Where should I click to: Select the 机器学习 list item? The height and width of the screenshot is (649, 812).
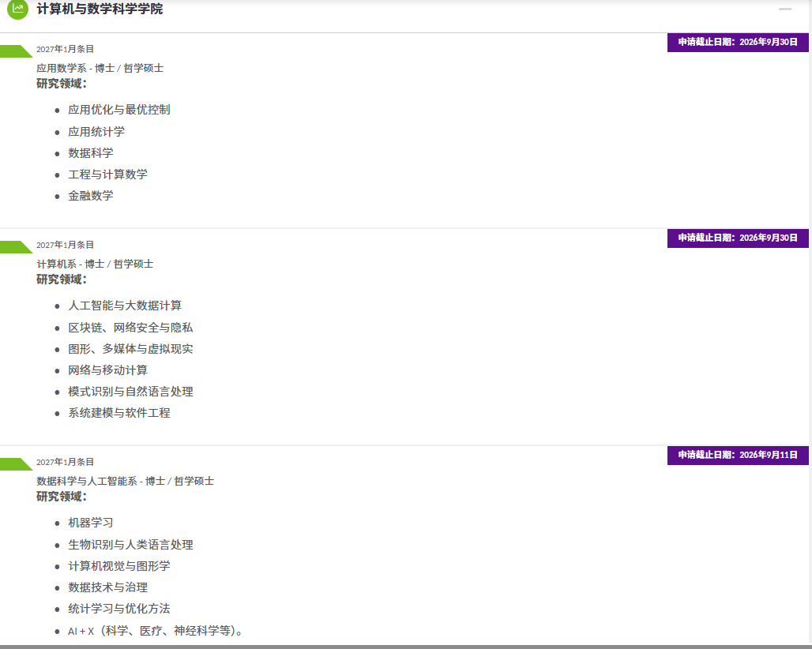[91, 523]
